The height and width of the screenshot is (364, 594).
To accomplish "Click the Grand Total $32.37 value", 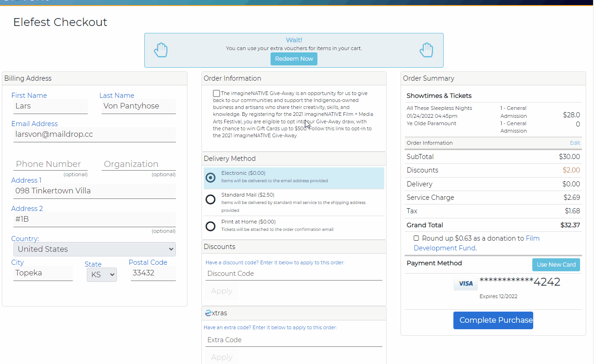I will [x=570, y=225].
